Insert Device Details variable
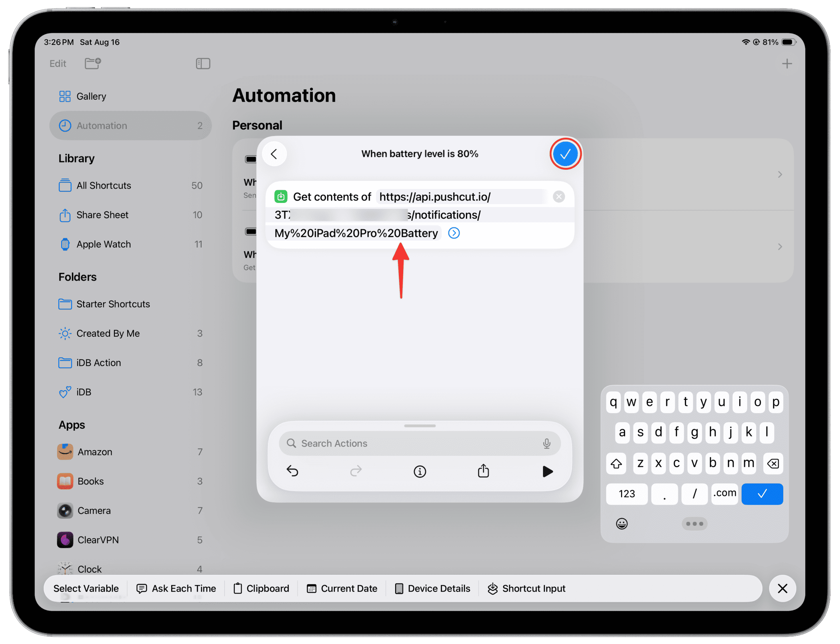The image size is (840, 644). point(432,588)
